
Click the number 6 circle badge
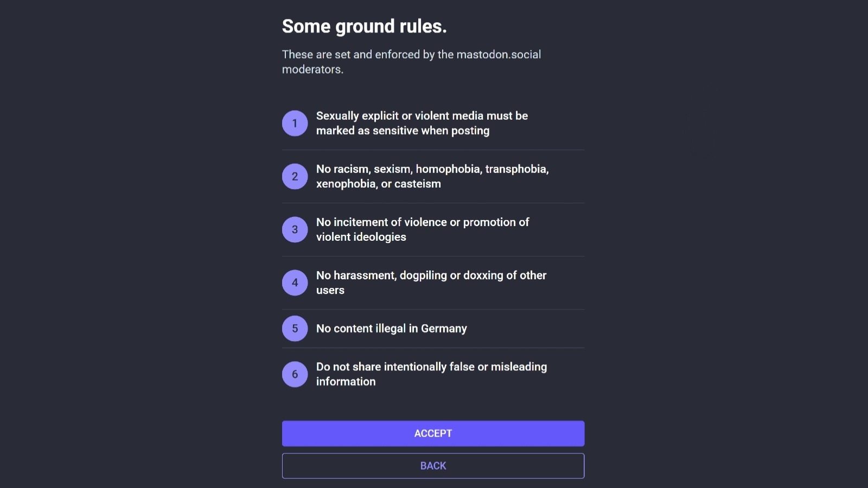point(295,374)
